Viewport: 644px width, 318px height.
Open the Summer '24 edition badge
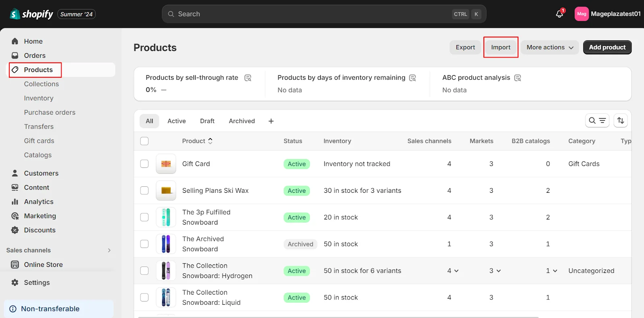(x=76, y=14)
